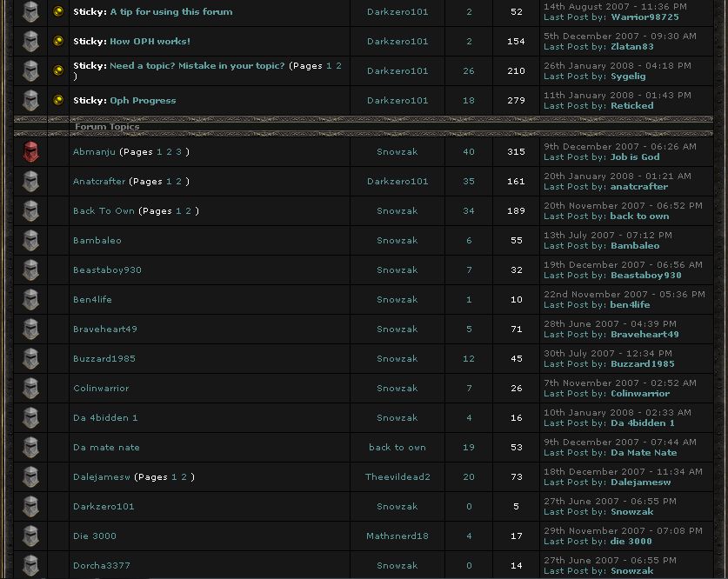Click the helmet icon beside Oph Progress sticky
Image resolution: width=728 pixels, height=579 pixels.
point(30,100)
